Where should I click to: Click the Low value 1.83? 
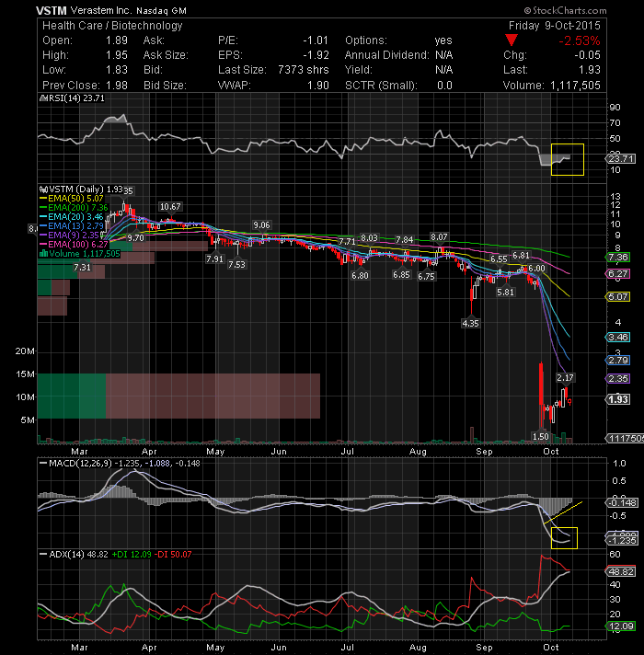(117, 70)
